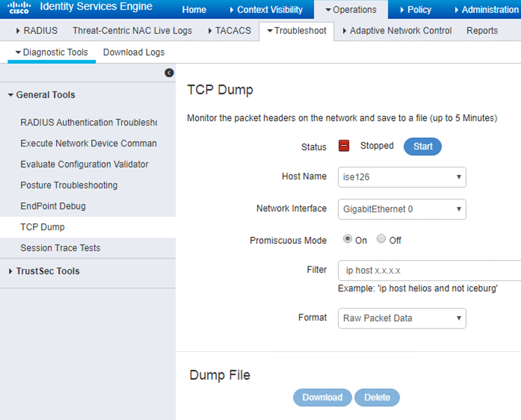Disable Promiscuous Mode by selecting Off
This screenshot has height=420, width=521.
381,239
